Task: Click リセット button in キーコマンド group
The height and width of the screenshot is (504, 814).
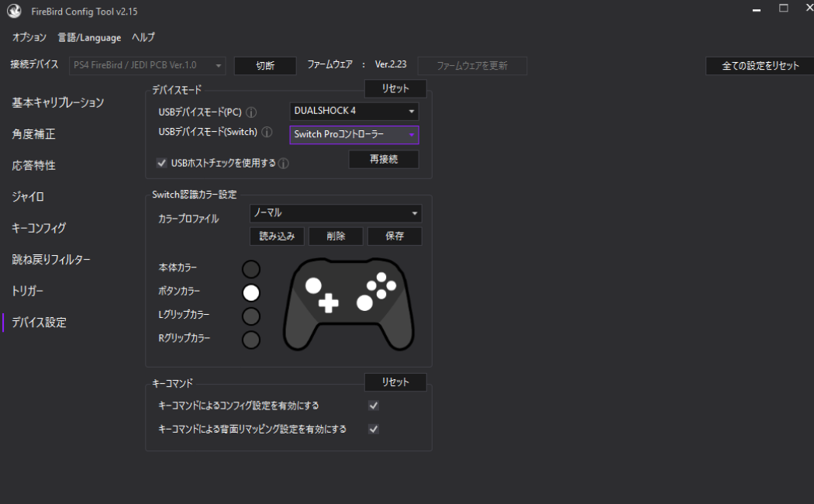Action: pyautogui.click(x=395, y=382)
